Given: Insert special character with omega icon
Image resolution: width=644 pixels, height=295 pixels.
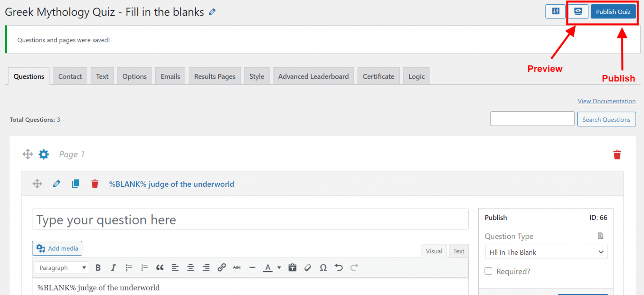Looking at the screenshot, I should [x=323, y=268].
